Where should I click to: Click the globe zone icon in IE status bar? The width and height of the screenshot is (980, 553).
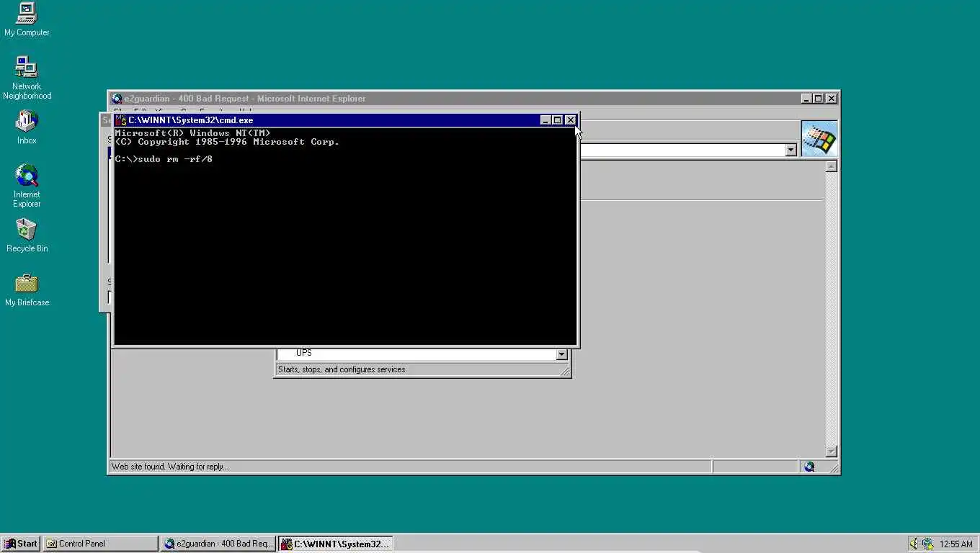(809, 467)
